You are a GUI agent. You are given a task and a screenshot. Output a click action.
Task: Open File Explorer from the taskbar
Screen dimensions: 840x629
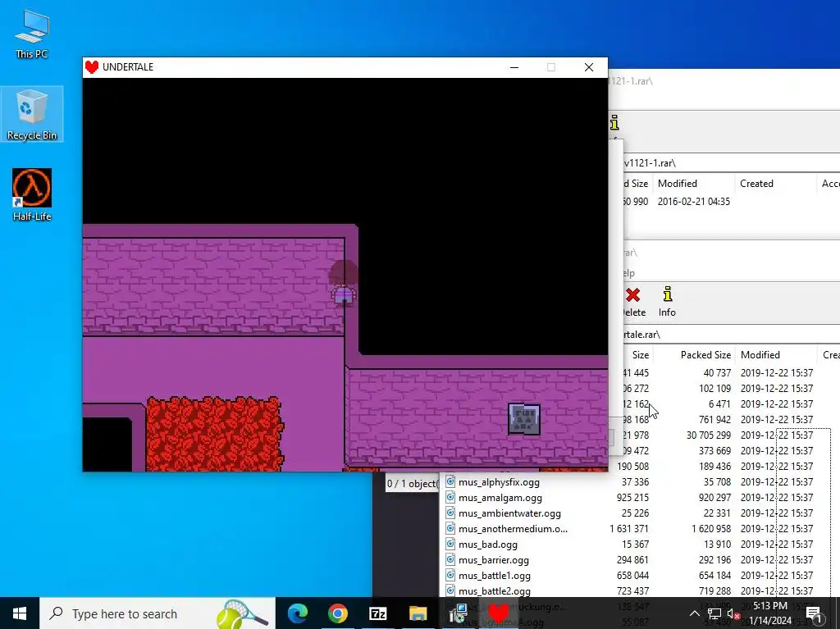pos(418,613)
